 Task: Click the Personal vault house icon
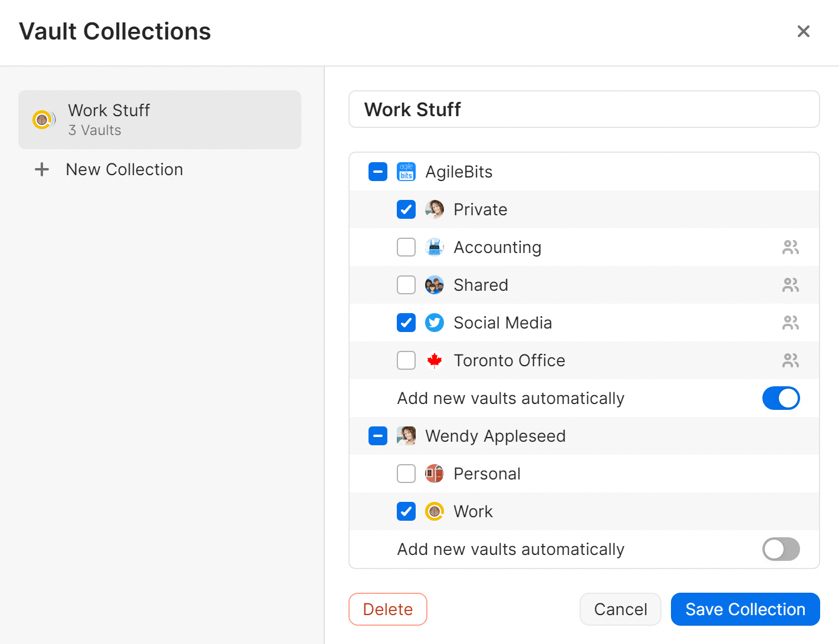435,474
